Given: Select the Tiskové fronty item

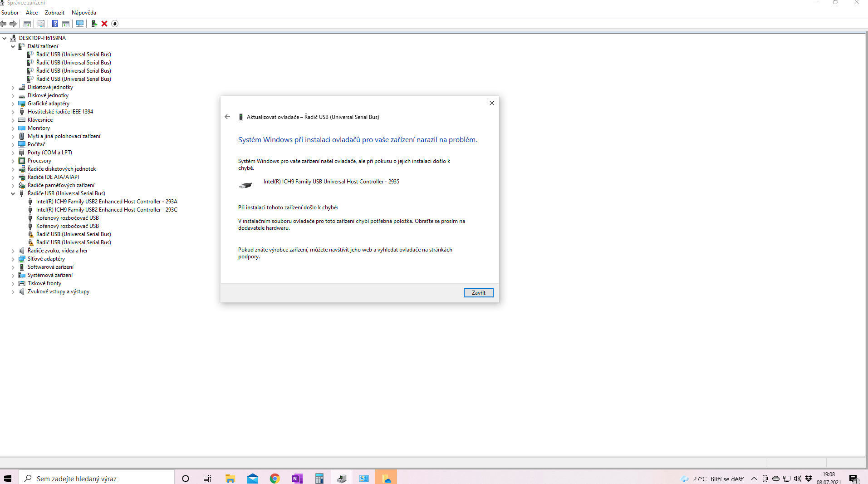Looking at the screenshot, I should [x=44, y=283].
